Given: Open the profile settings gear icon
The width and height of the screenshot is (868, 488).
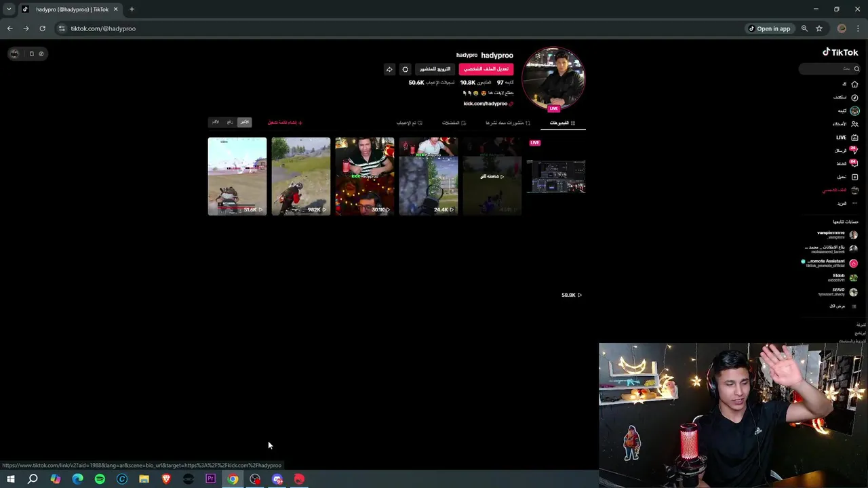Looking at the screenshot, I should pos(406,69).
